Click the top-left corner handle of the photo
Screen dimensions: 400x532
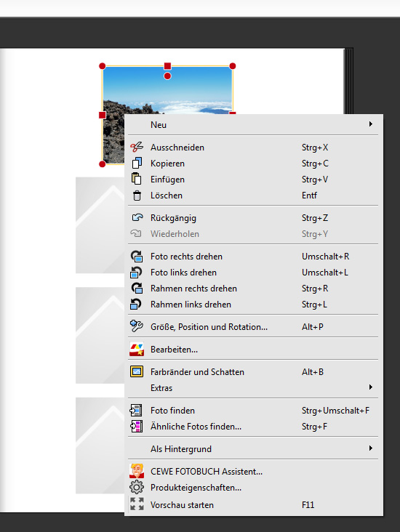tap(103, 66)
